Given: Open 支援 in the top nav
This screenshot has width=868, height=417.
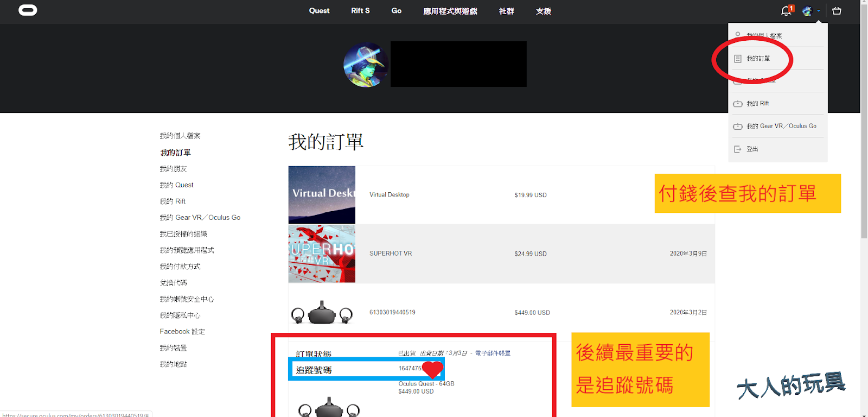Looking at the screenshot, I should click(543, 11).
